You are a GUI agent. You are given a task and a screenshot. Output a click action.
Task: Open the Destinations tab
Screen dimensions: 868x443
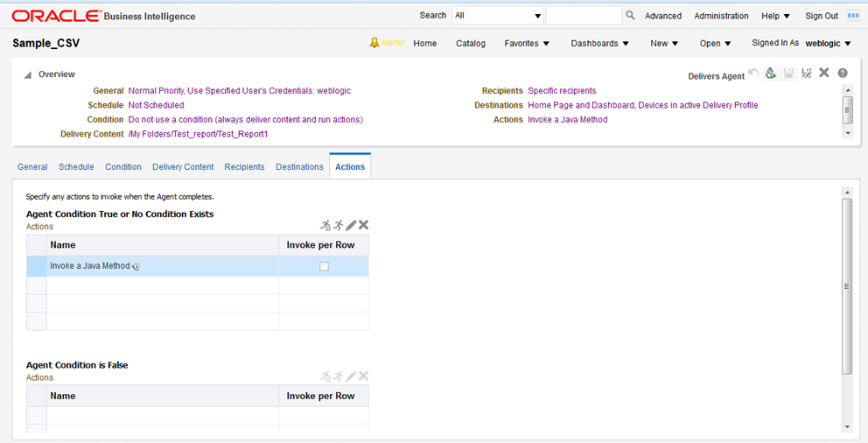pyautogui.click(x=299, y=166)
